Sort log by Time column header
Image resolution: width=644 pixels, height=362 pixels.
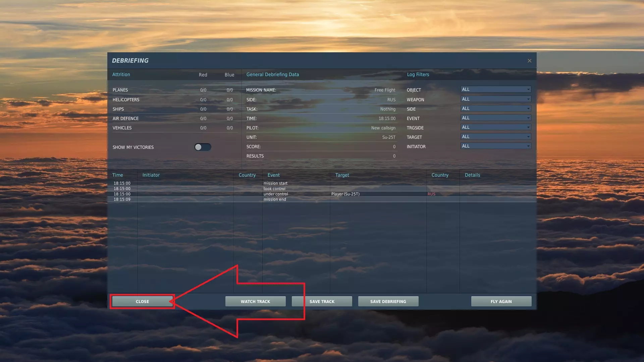pyautogui.click(x=118, y=175)
